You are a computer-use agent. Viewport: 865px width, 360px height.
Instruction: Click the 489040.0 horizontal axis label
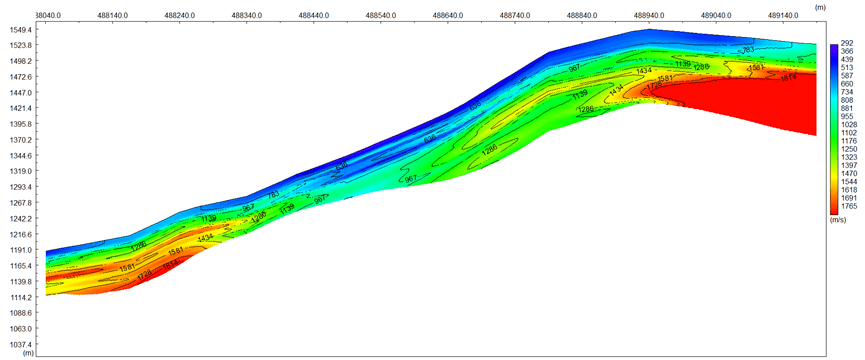[716, 16]
